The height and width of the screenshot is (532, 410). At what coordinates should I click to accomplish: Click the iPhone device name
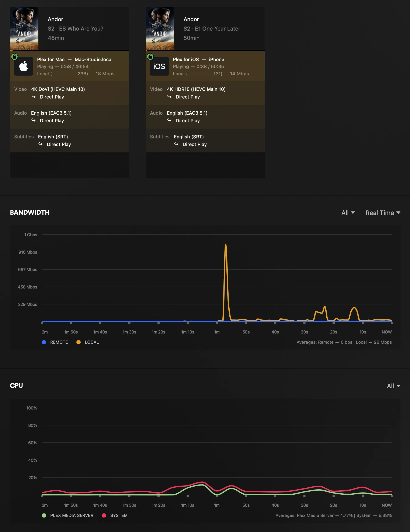tap(216, 59)
